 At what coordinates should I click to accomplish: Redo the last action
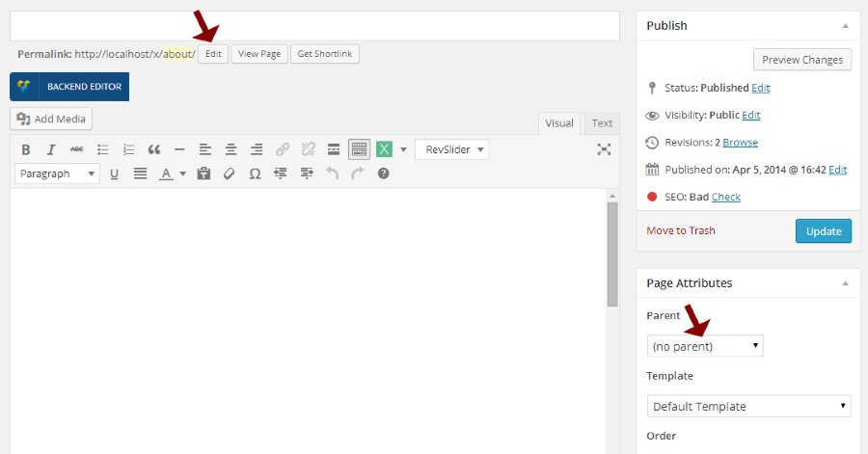click(358, 174)
